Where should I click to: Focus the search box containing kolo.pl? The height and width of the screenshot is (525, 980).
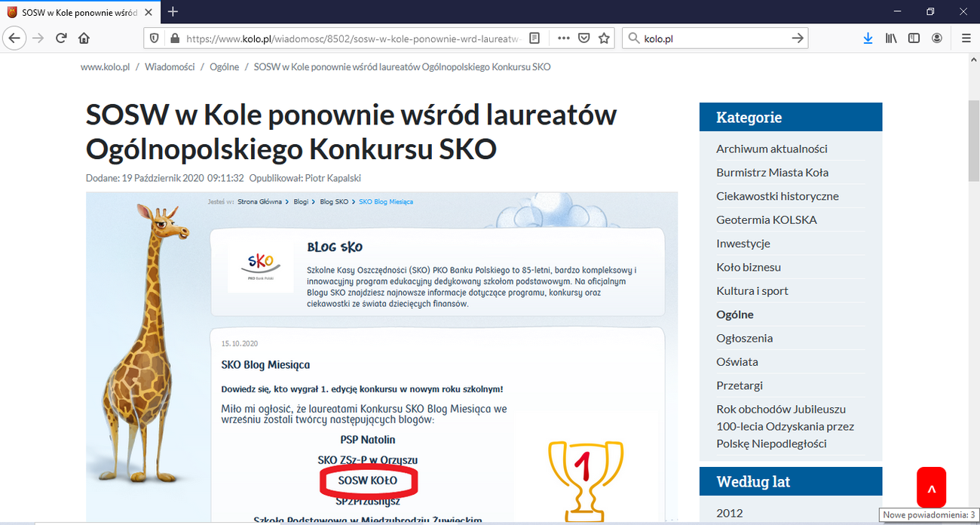[715, 38]
